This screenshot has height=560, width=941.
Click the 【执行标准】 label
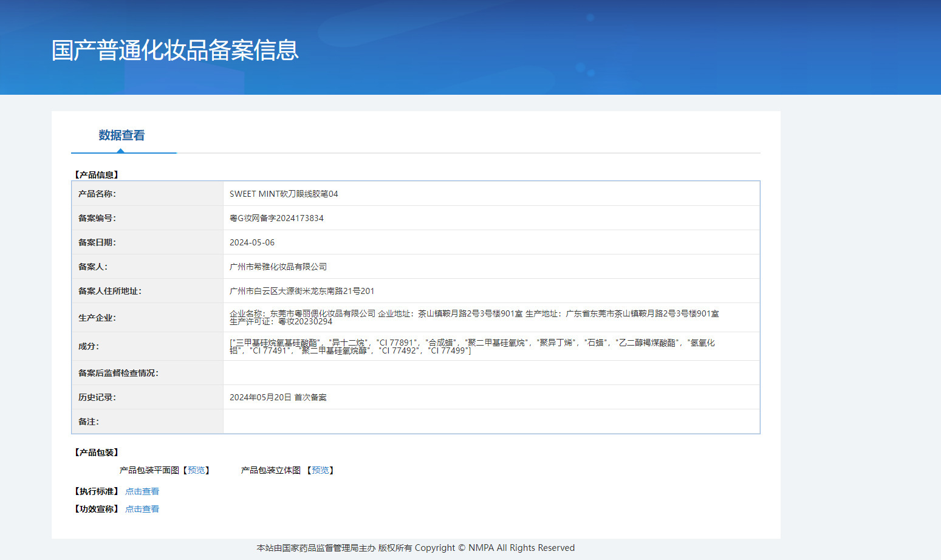pyautogui.click(x=97, y=491)
